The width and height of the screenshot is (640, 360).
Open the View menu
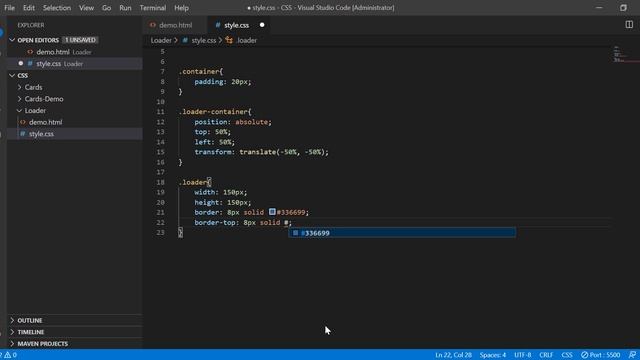pyautogui.click(x=86, y=8)
